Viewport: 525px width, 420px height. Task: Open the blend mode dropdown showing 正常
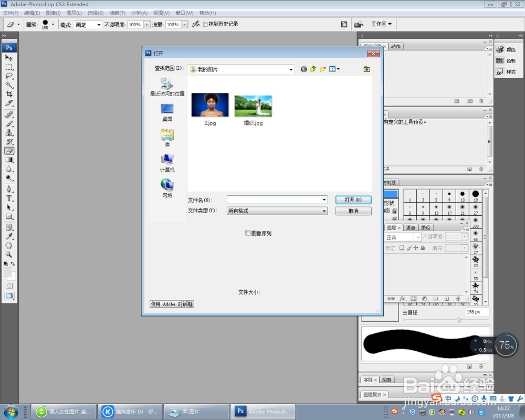[403, 237]
